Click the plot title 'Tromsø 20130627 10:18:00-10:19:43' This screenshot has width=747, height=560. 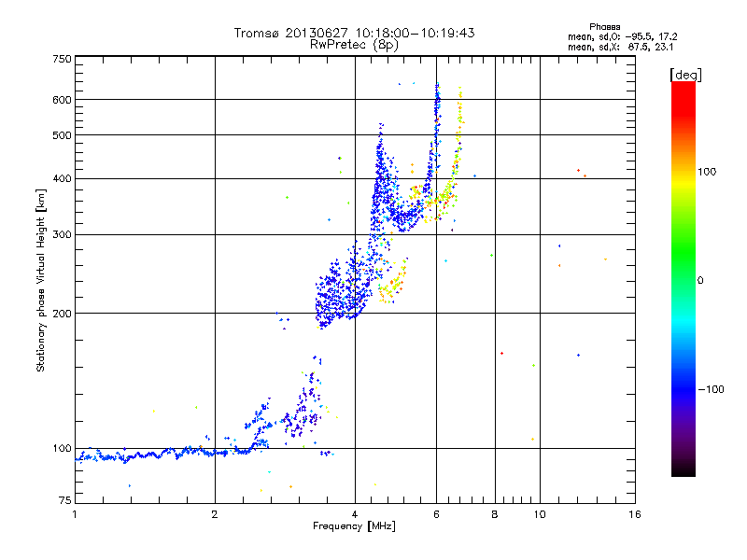pyautogui.click(x=354, y=33)
